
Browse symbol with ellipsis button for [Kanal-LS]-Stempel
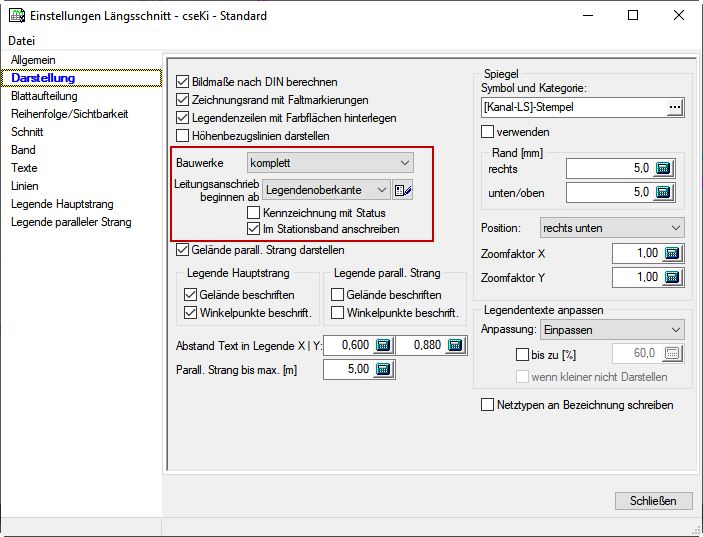click(675, 107)
